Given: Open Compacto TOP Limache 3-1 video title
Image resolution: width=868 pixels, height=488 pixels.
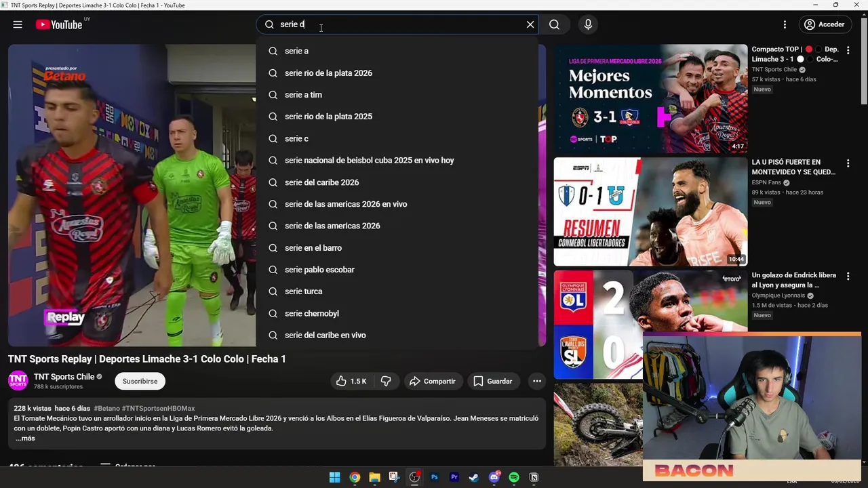Looking at the screenshot, I should (795, 54).
